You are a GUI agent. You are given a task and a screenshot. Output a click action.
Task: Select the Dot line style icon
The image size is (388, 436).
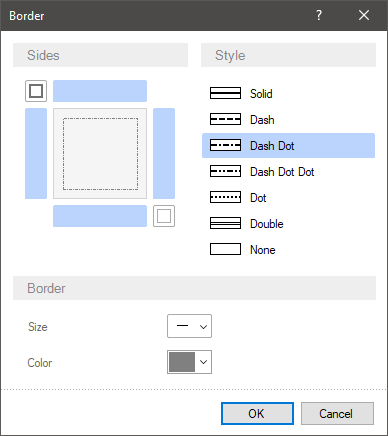point(225,197)
